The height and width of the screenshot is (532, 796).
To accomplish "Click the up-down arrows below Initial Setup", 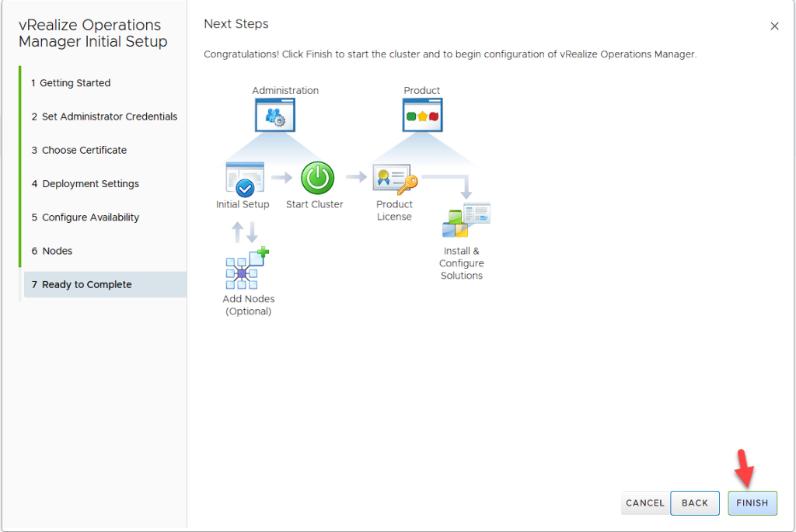I will point(245,231).
